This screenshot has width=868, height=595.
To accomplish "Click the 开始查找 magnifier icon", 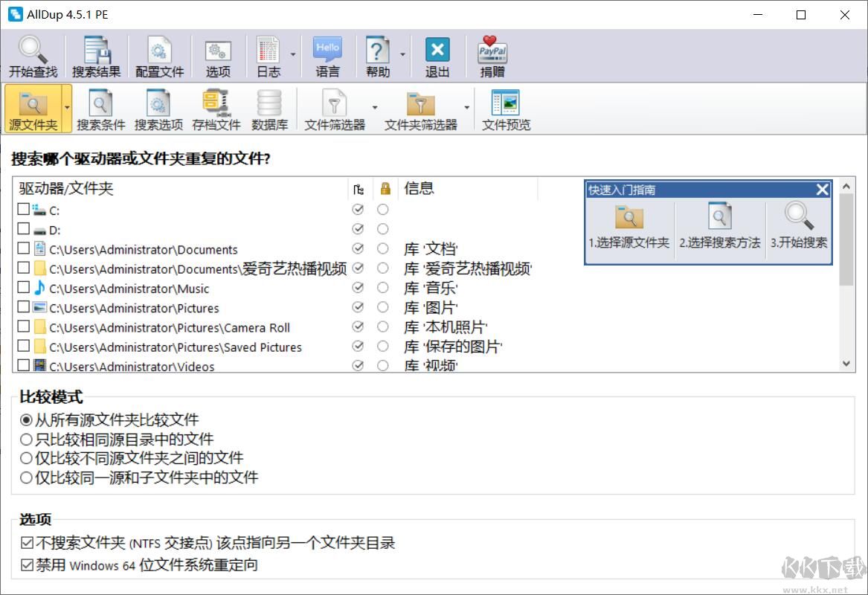I will pos(31,49).
